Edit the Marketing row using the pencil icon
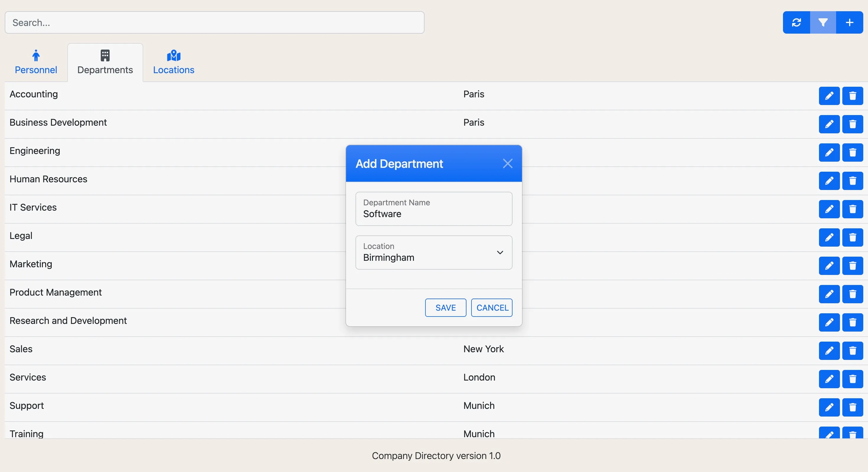The width and height of the screenshot is (868, 472). click(x=830, y=265)
